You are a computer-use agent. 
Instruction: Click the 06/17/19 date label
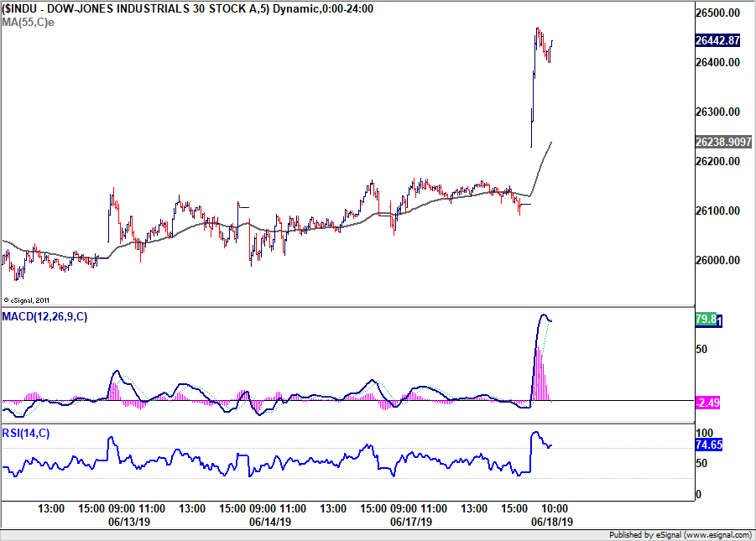(x=411, y=523)
